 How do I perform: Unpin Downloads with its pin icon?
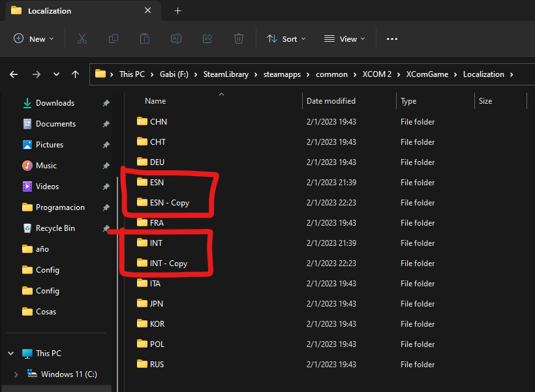[x=106, y=103]
